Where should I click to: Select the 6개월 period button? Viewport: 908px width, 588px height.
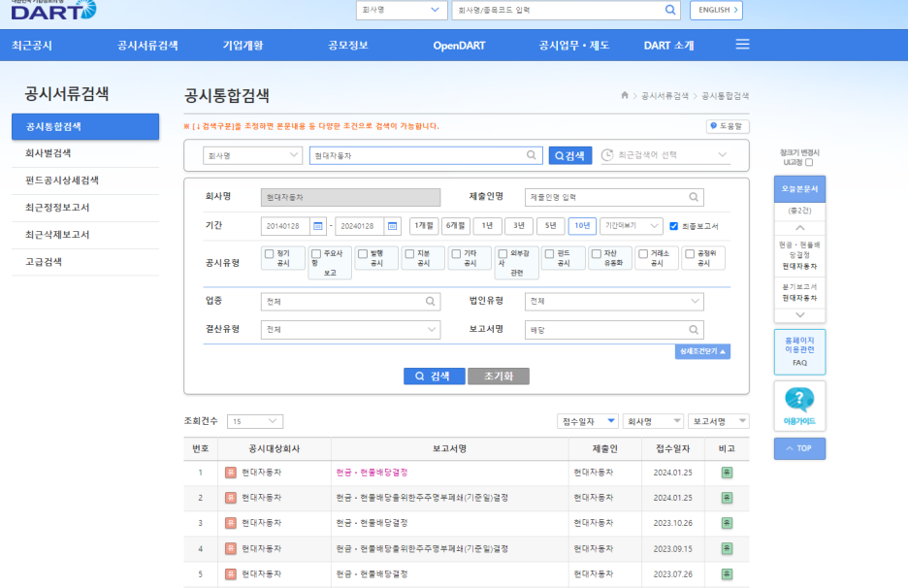456,226
